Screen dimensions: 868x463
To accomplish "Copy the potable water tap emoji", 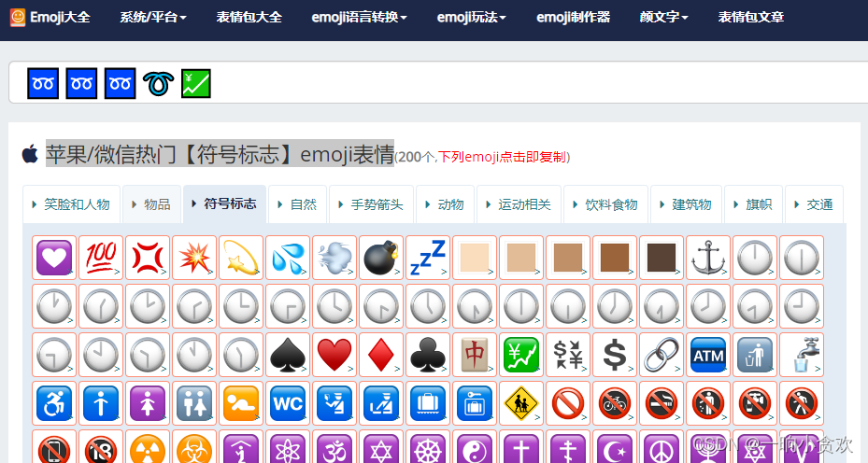I will click(x=801, y=355).
